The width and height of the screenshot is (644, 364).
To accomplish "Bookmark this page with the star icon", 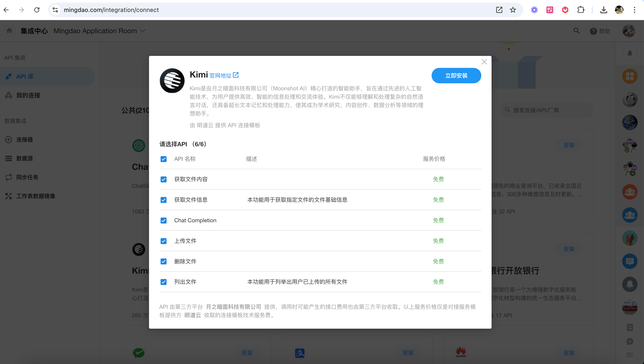I will coord(513,10).
